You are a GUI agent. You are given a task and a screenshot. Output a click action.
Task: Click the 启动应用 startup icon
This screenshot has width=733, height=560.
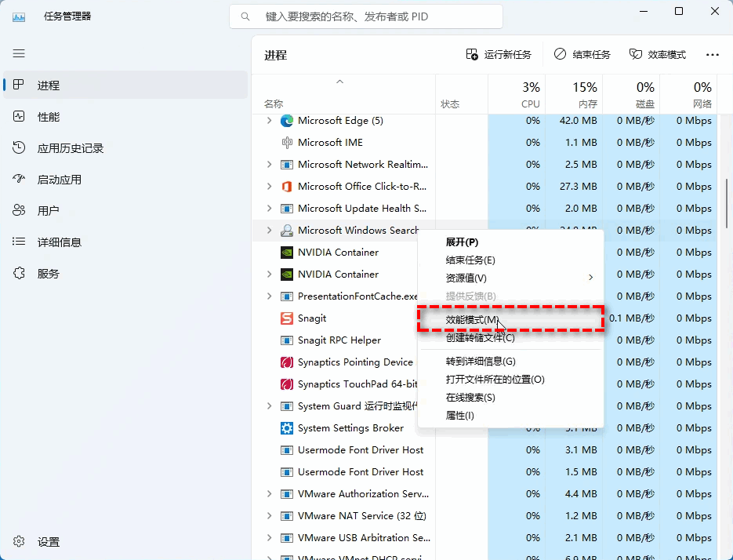19,179
